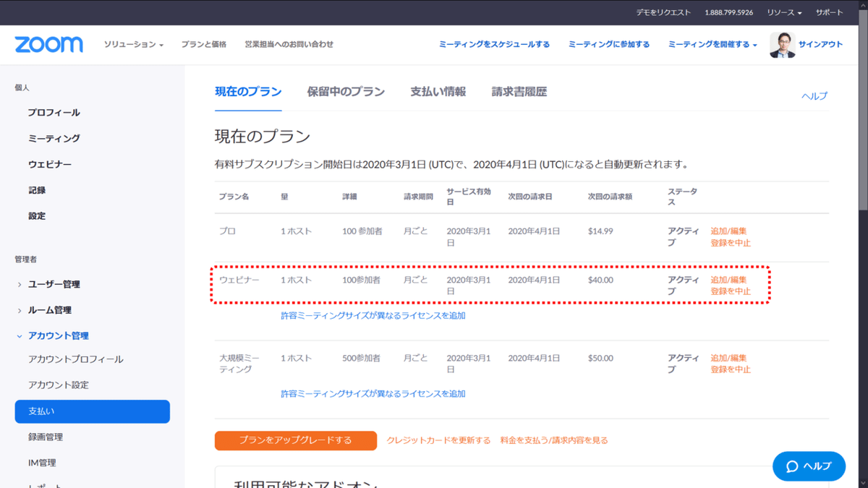The image size is (868, 488).
Task: Click 大規模ミーティング plan name cell
Action: click(x=239, y=364)
